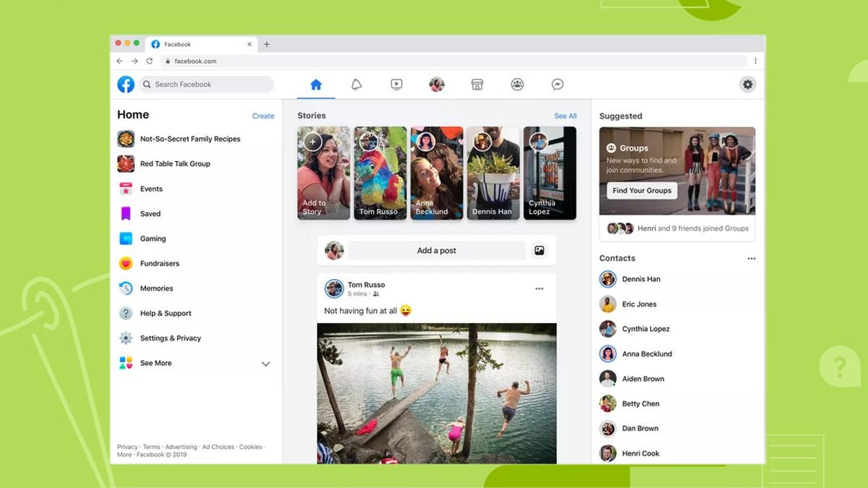Click the notifications bell icon

tap(356, 84)
